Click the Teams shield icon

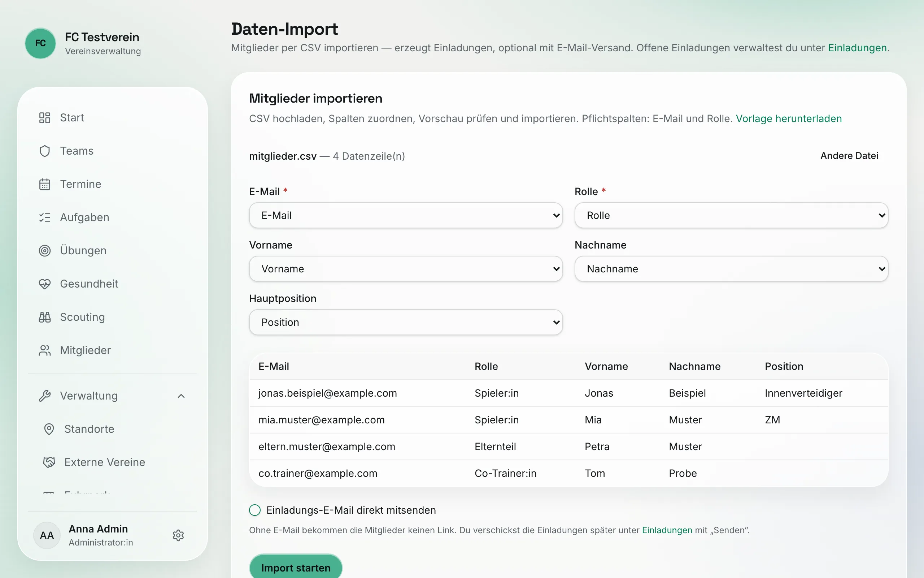[45, 151]
